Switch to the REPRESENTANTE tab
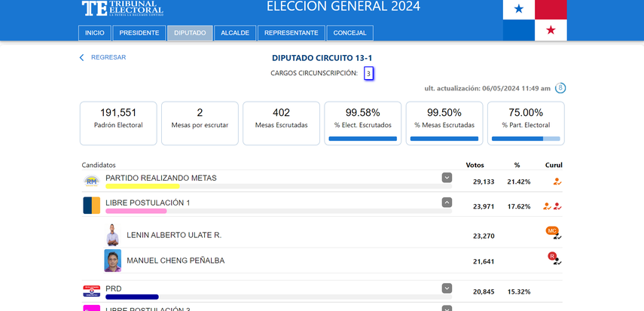The width and height of the screenshot is (644, 311). [291, 33]
